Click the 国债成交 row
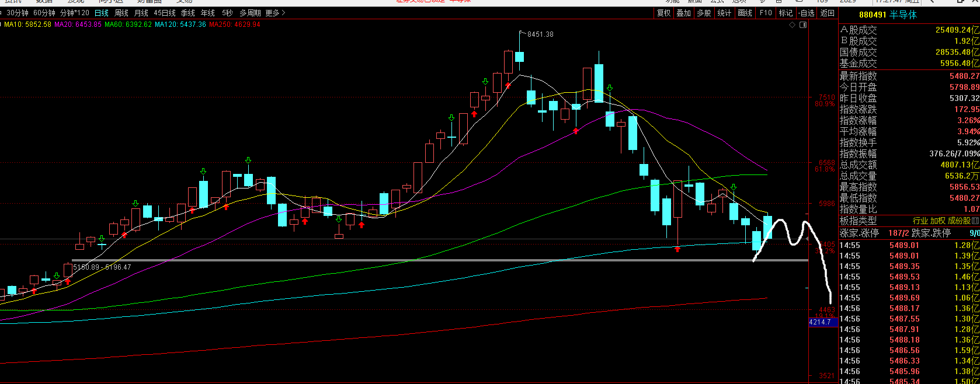Screen dimensions: 980x384 (x=909, y=52)
